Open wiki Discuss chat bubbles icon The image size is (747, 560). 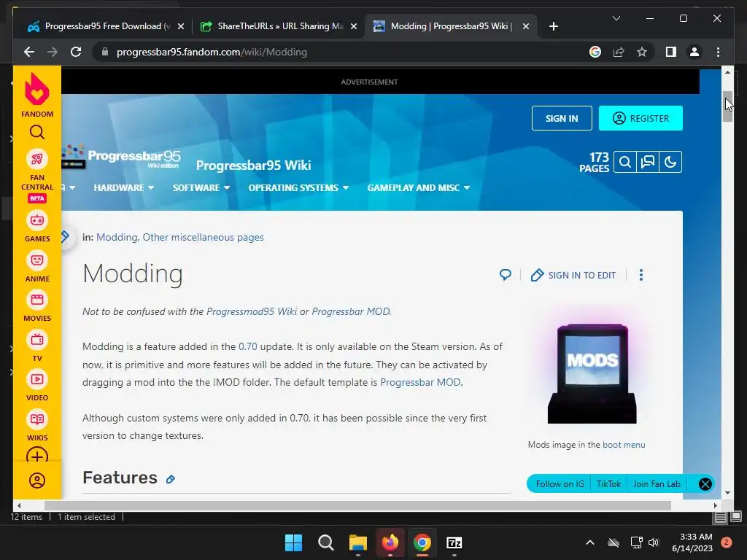(648, 162)
